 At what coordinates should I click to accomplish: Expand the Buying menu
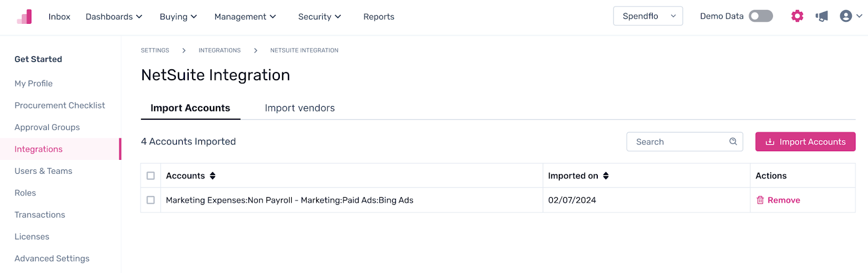point(178,17)
